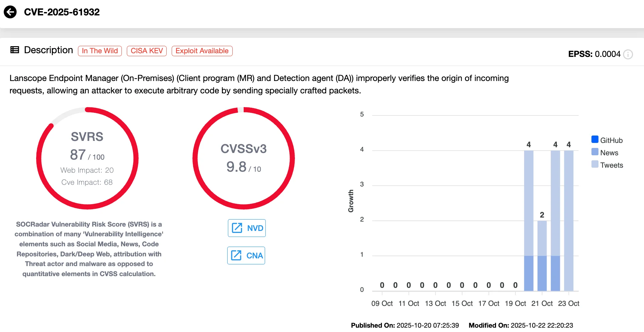
Task: Toggle GitHub series in chart legend
Action: (611, 140)
